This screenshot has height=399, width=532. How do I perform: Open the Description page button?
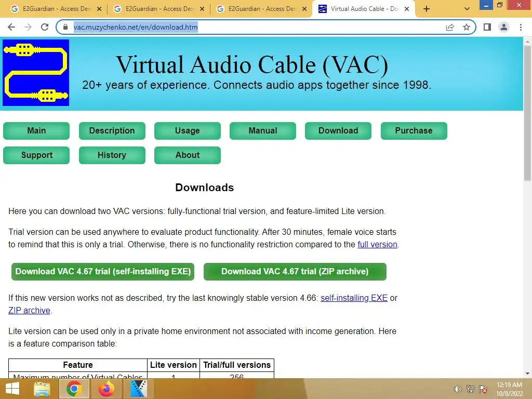coord(112,130)
